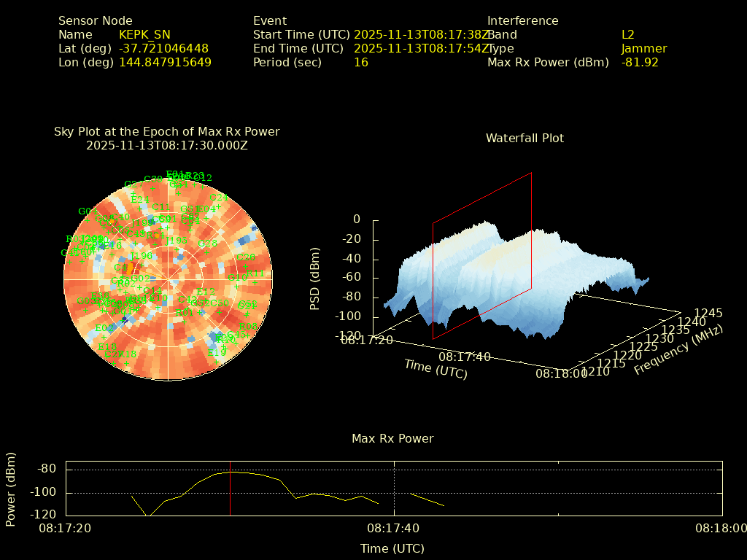Click the J195 satellite marker
Viewport: 747px width, 560px height.
(x=176, y=249)
